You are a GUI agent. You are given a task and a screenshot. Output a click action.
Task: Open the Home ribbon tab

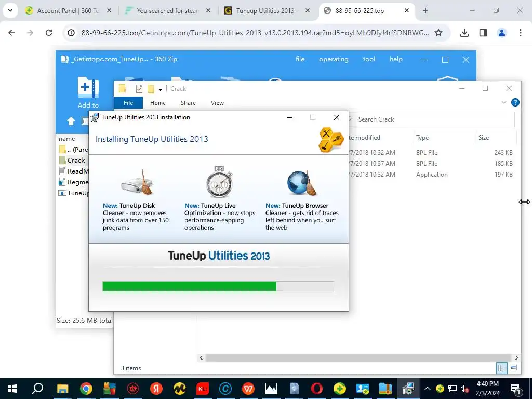[x=158, y=103]
